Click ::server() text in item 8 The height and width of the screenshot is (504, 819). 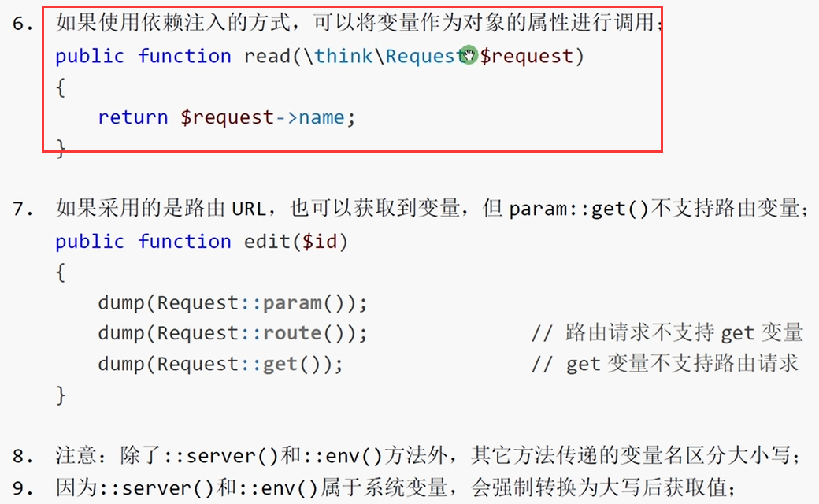[x=221, y=456]
